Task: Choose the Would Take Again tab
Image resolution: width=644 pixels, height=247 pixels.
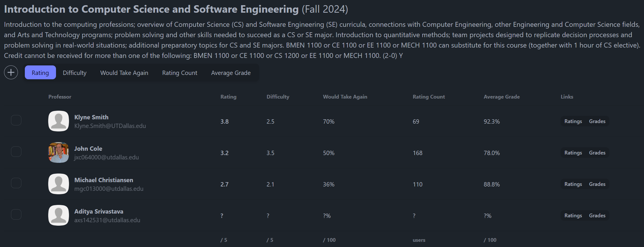Action: [124, 73]
